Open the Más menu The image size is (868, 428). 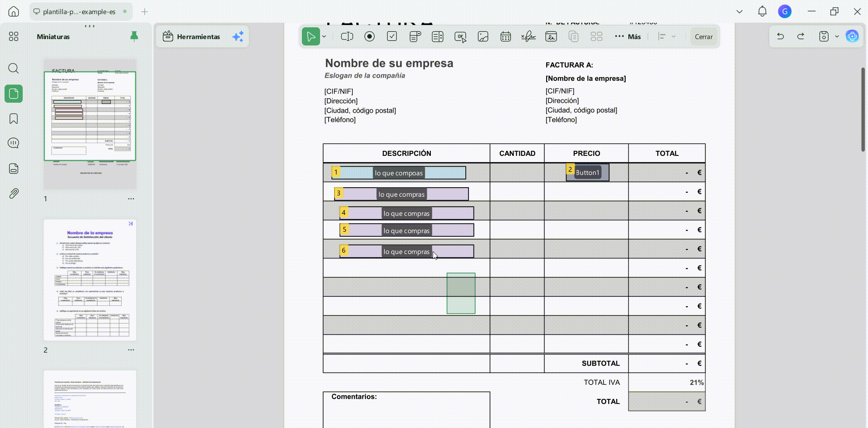(x=628, y=36)
